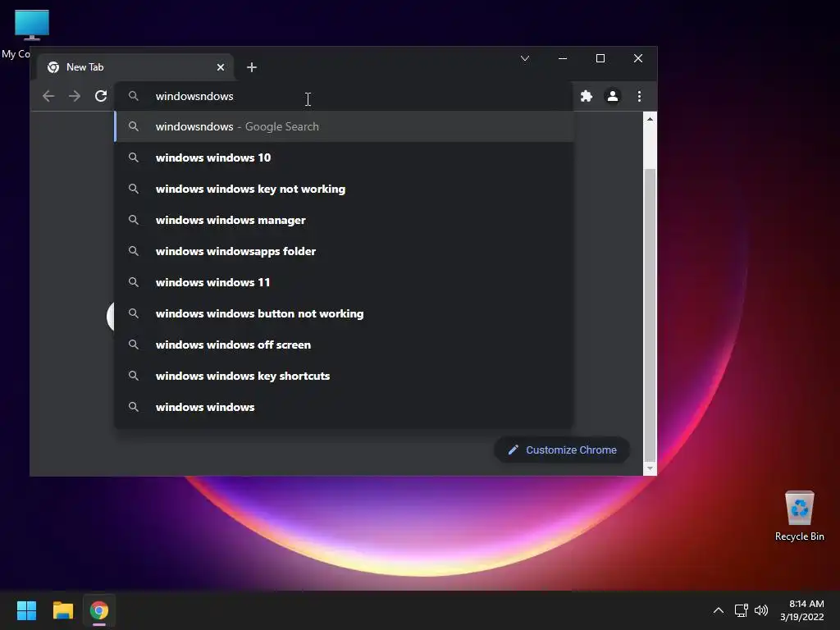Click the magnifier icon in the address bar

point(134,97)
